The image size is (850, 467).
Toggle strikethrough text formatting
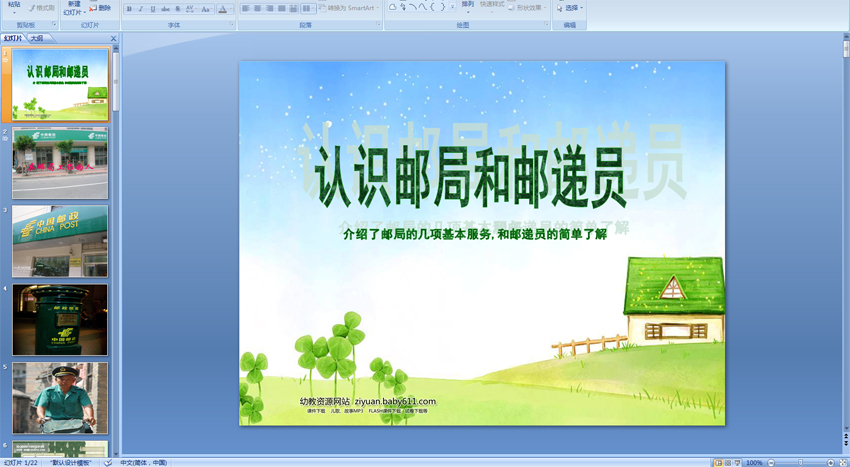[165, 9]
